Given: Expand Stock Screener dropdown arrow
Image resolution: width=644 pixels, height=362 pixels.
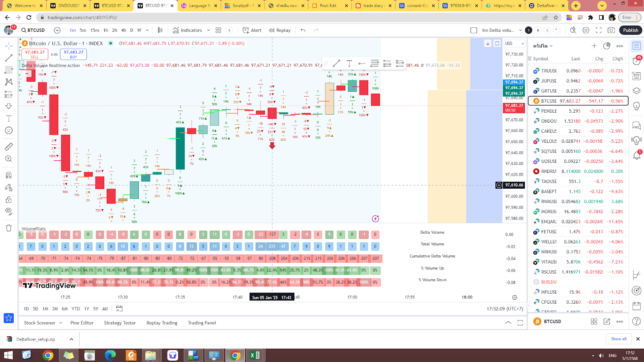Looking at the screenshot, I should coord(61,323).
